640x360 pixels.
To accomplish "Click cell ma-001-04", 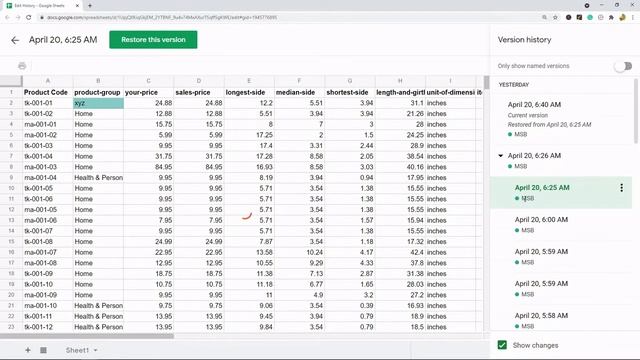I will coord(47,178).
